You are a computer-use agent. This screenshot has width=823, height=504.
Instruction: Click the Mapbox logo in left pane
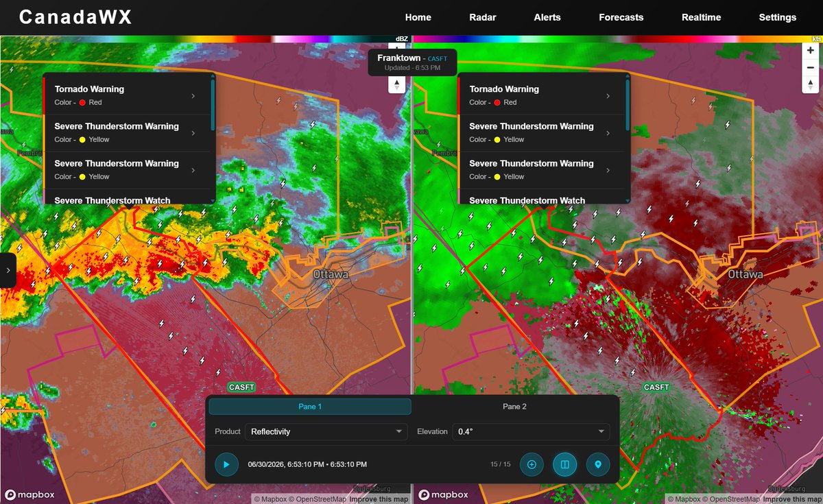tap(29, 494)
